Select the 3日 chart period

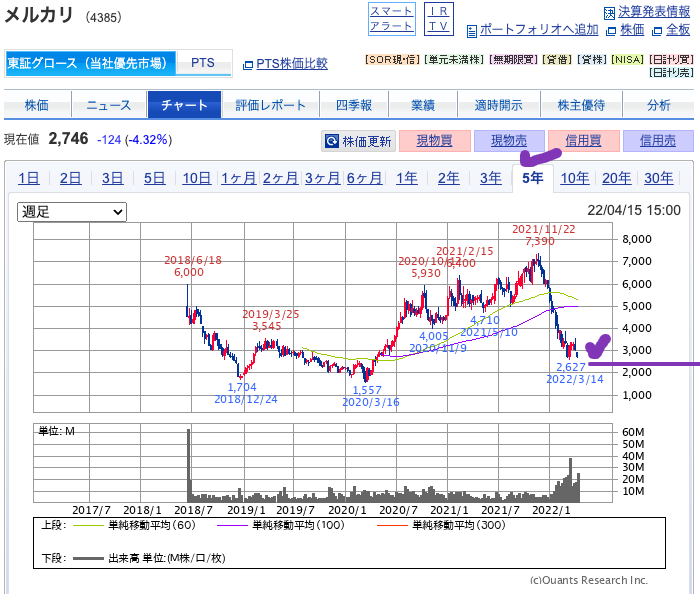point(112,179)
